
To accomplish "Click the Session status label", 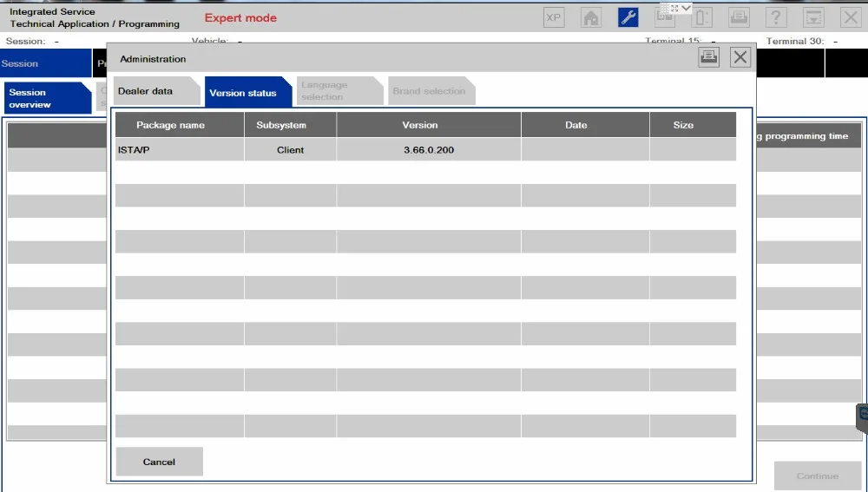I will pos(25,41).
